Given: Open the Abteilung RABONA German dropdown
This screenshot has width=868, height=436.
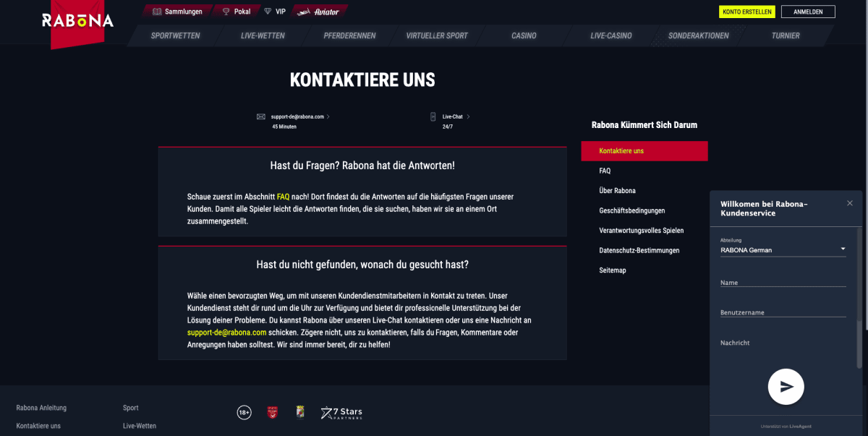Looking at the screenshot, I should (x=783, y=250).
